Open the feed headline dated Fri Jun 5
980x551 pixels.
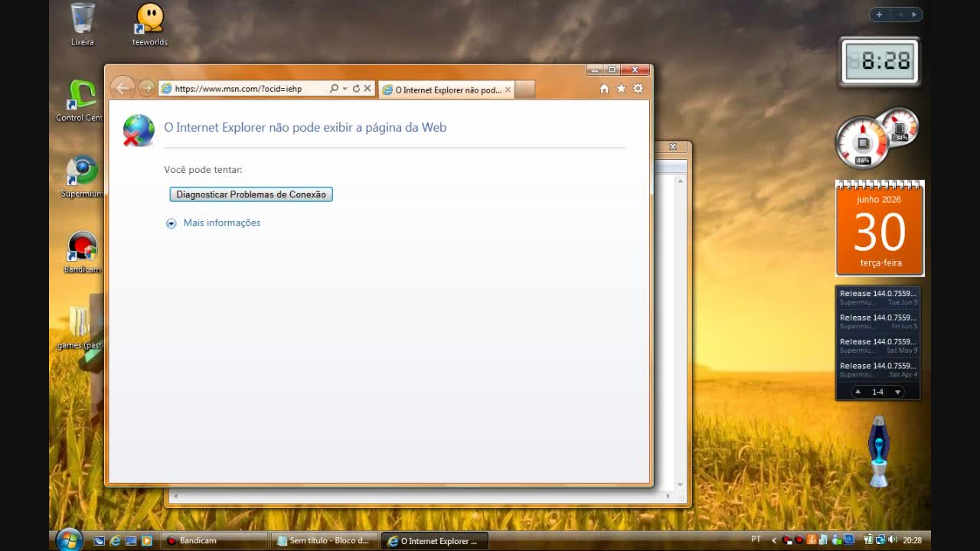tap(878, 321)
